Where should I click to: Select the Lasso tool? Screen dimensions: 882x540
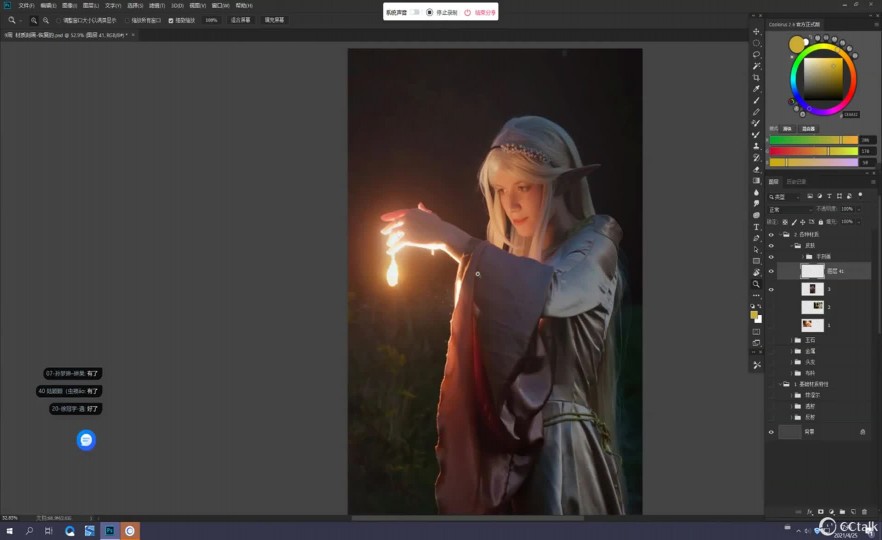tap(756, 55)
